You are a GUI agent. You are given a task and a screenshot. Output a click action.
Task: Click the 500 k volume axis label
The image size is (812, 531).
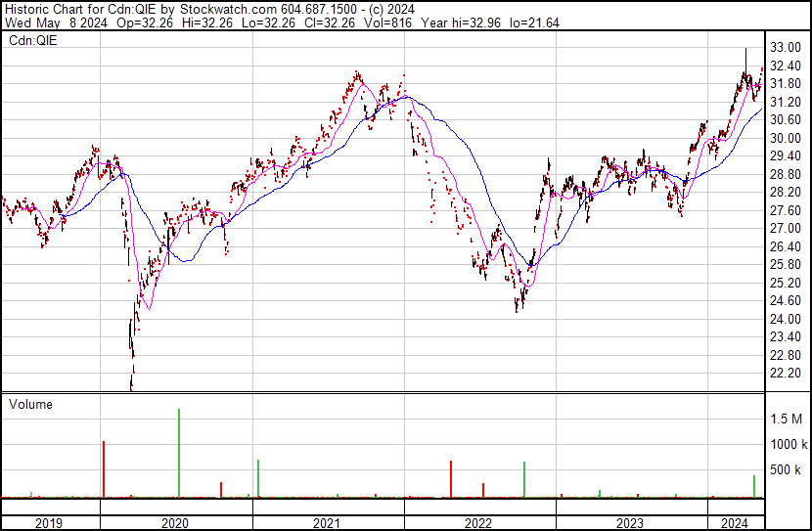[x=787, y=470]
